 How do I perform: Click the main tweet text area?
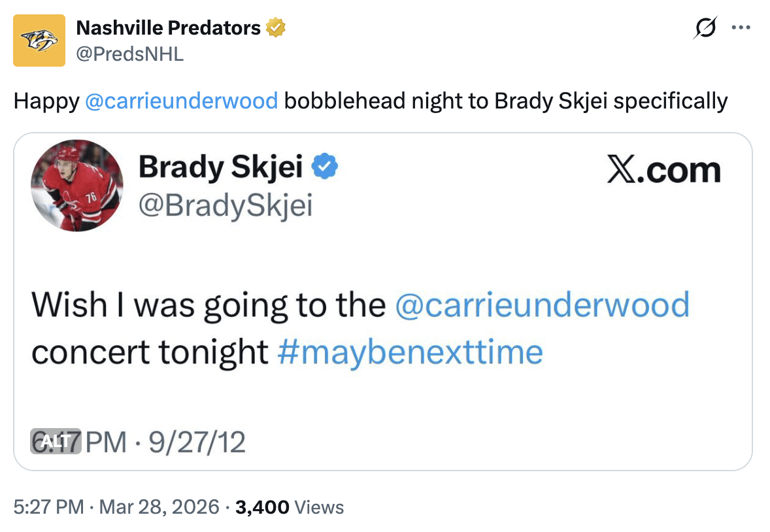click(x=371, y=101)
